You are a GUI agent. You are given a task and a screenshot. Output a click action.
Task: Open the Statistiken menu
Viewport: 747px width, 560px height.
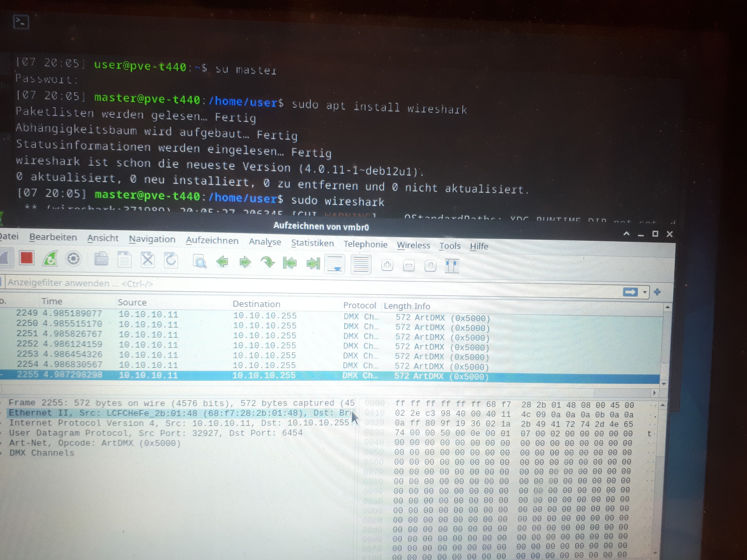tap(312, 243)
